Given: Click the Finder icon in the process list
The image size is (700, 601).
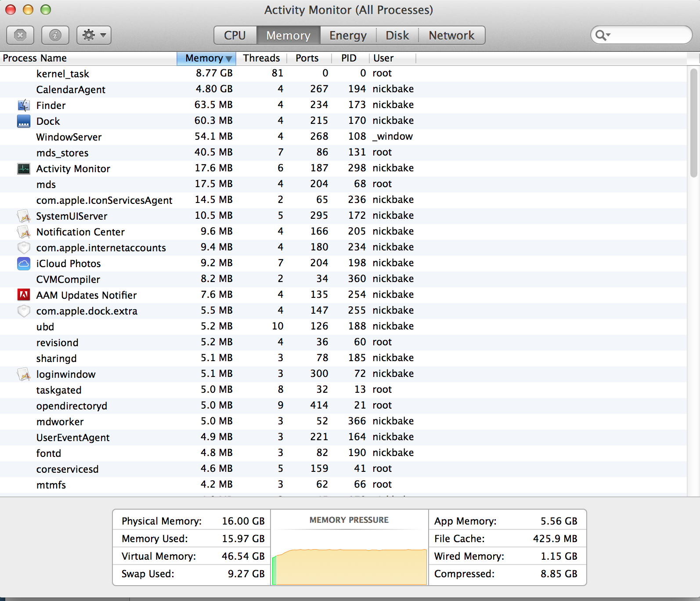Looking at the screenshot, I should 24,105.
